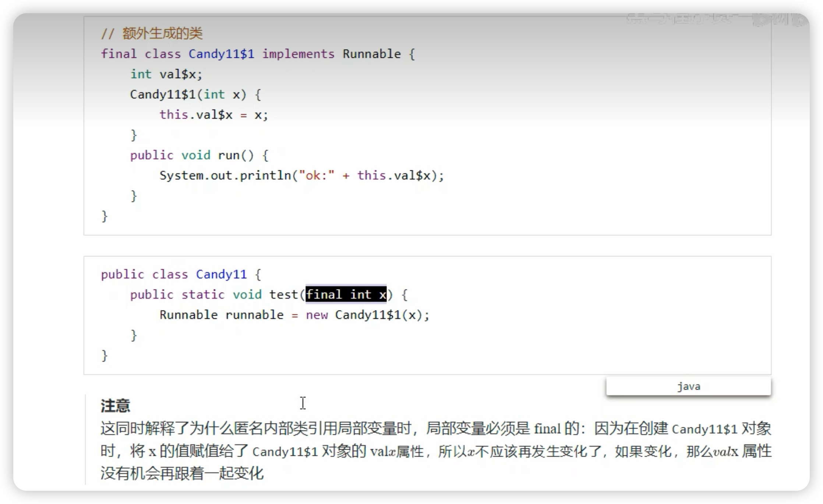The width and height of the screenshot is (823, 504).
Task: Click the 'this.val$x = x;' assignment line
Action: pos(214,115)
